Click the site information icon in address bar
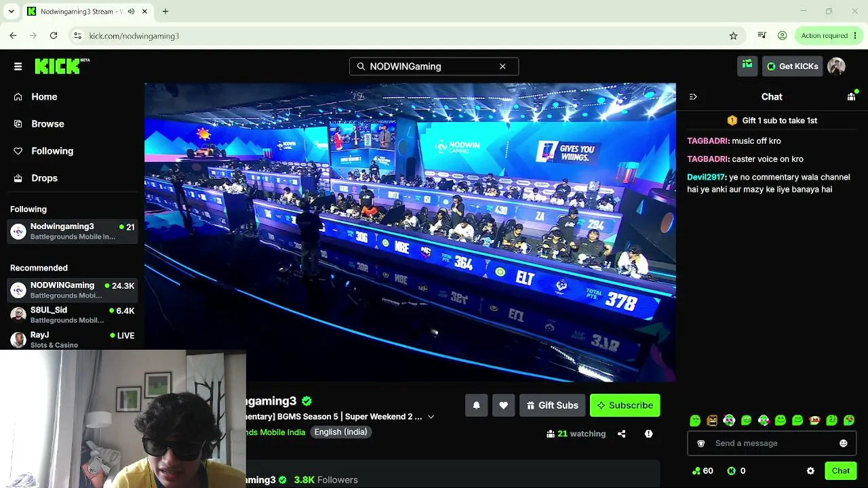Screen dimensions: 868x488 click(x=78, y=36)
